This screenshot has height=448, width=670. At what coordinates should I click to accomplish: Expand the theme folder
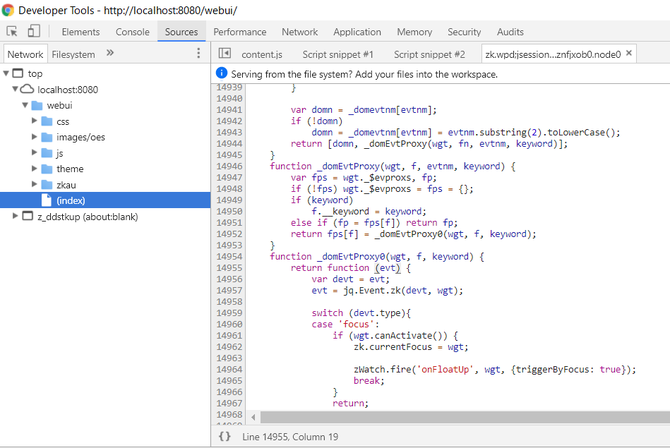(x=35, y=168)
